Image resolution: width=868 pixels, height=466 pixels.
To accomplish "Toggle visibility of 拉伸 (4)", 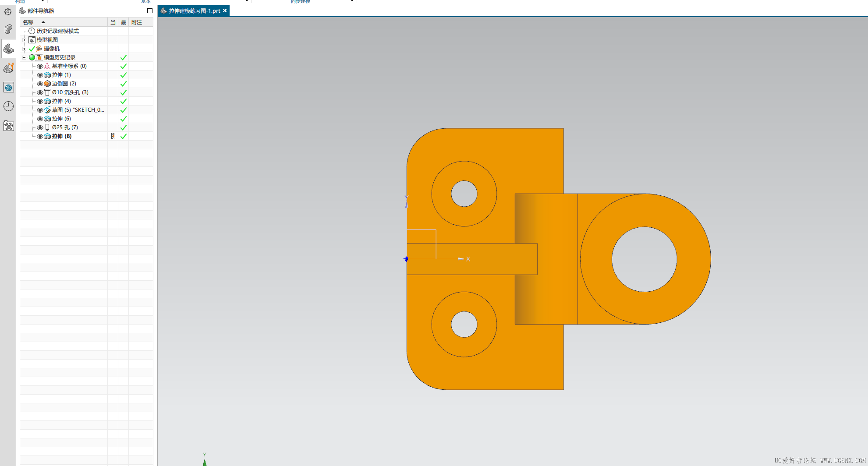I will [40, 101].
